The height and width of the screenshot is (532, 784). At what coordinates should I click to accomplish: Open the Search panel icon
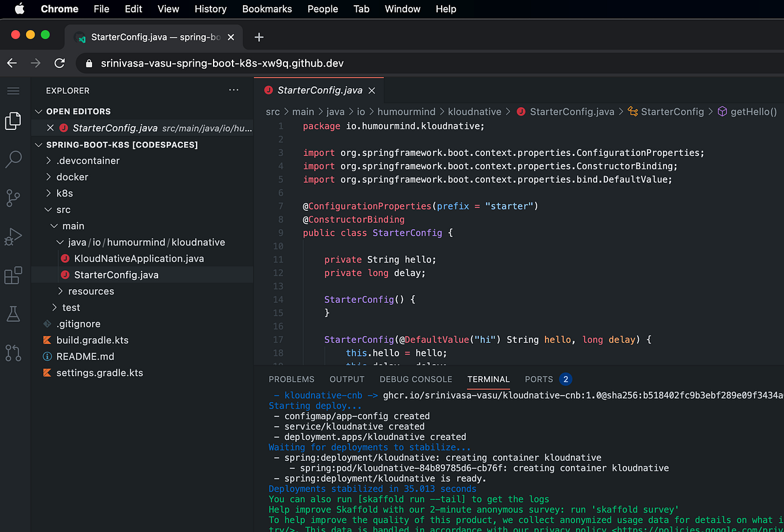point(14,159)
